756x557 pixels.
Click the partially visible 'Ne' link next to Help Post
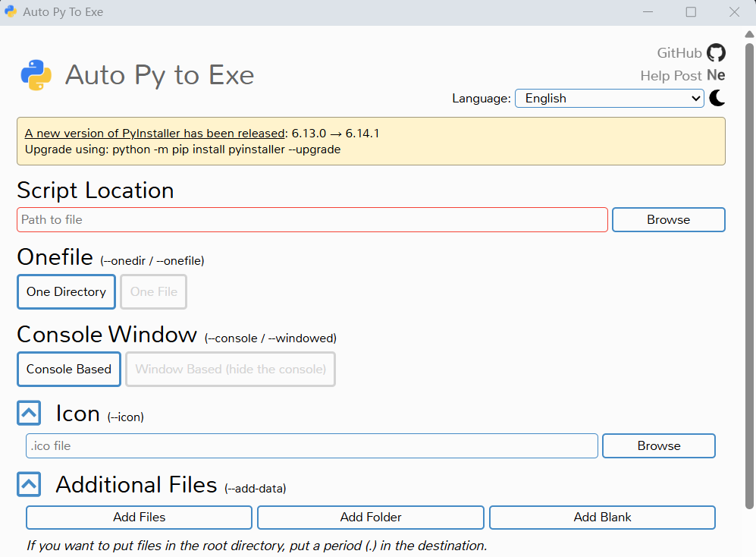tap(716, 75)
